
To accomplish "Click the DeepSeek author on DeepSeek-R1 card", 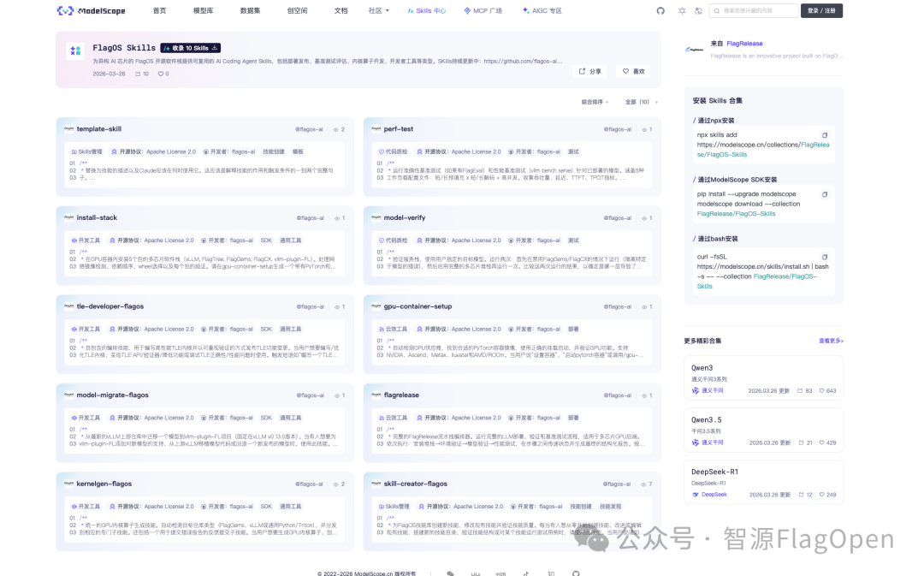I will pos(709,495).
